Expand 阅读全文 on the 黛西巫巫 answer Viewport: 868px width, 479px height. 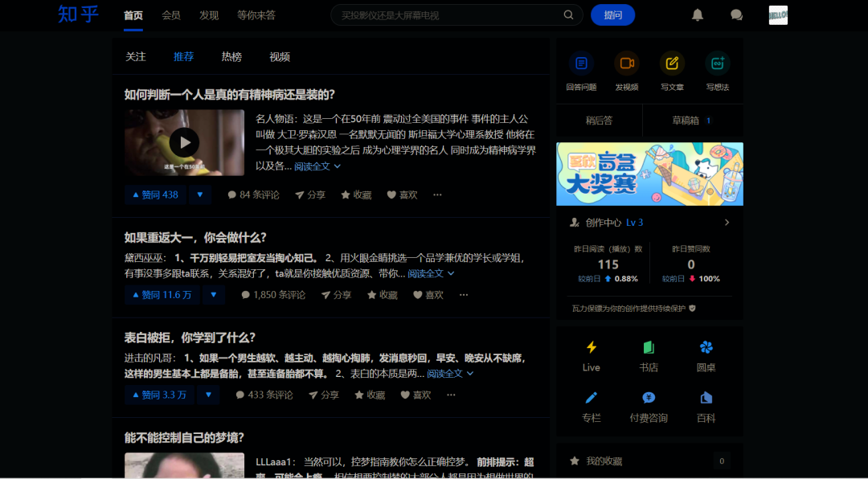coord(431,273)
